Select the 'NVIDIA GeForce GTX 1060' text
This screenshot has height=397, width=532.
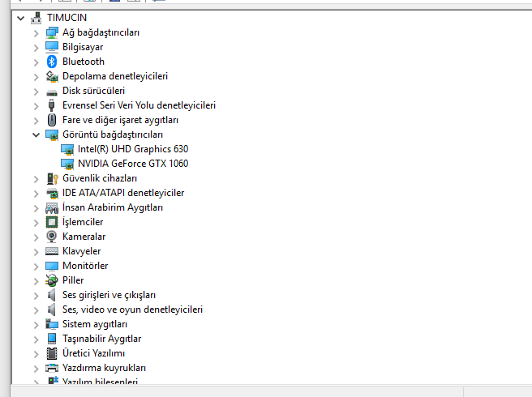tap(133, 164)
